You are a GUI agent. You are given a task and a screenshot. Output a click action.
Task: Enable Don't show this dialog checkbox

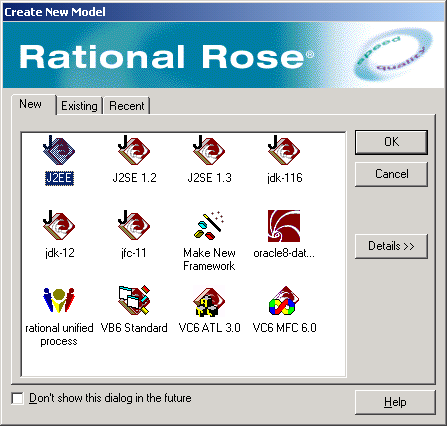coord(17,398)
